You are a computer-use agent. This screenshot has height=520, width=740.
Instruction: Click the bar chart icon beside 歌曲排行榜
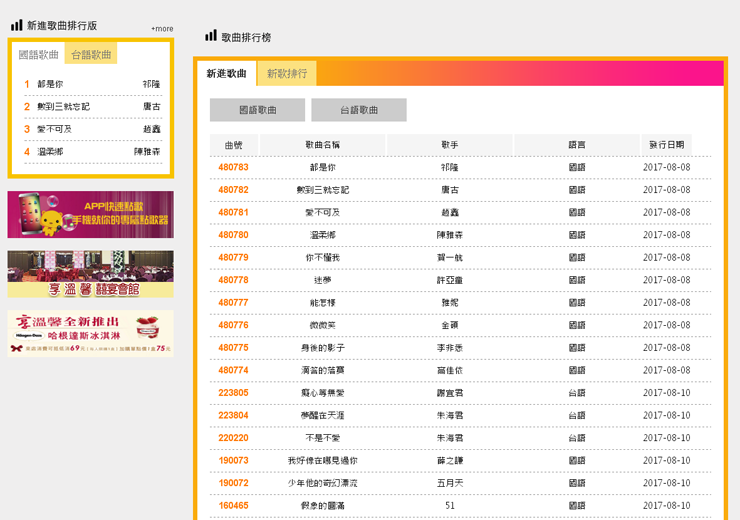point(211,36)
